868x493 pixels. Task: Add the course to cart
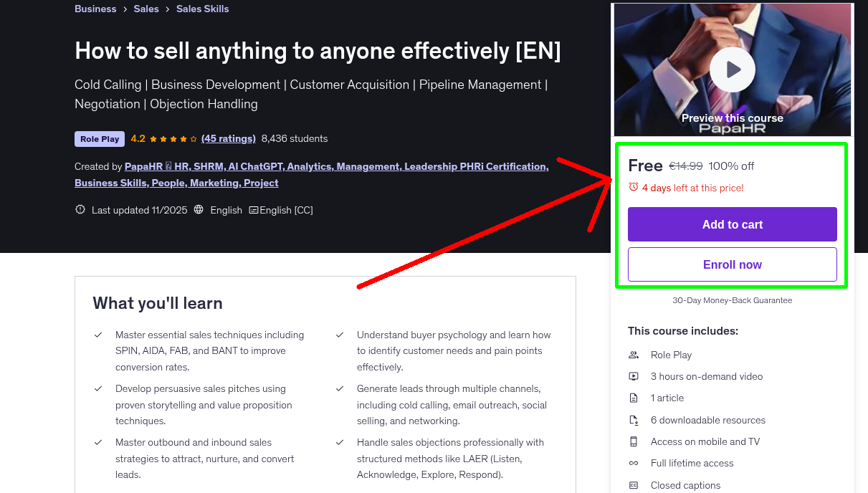point(732,224)
